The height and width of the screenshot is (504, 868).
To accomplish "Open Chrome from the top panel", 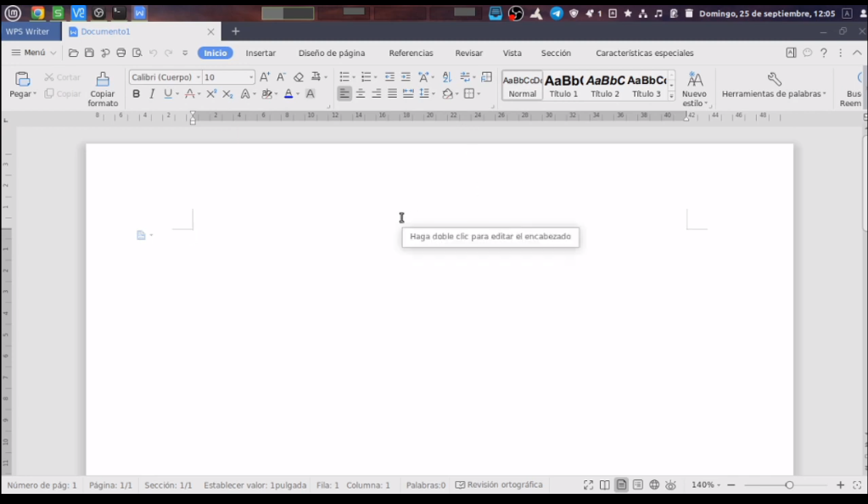I will (37, 13).
